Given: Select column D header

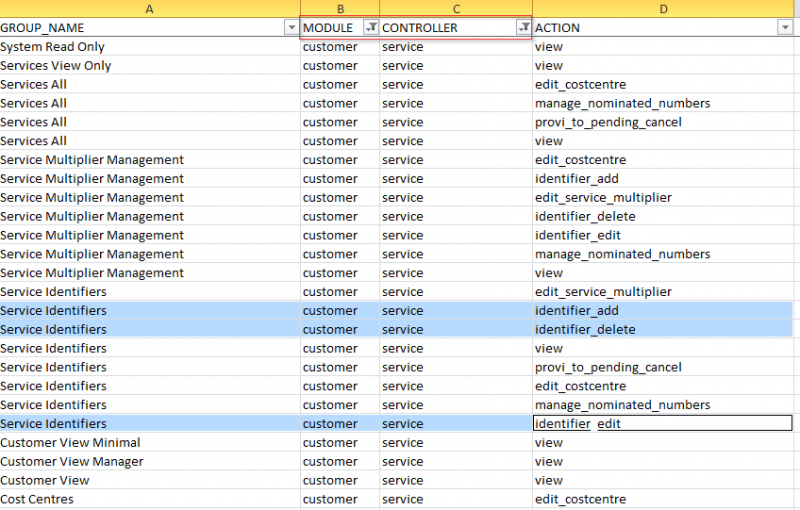Looking at the screenshot, I should point(663,9).
